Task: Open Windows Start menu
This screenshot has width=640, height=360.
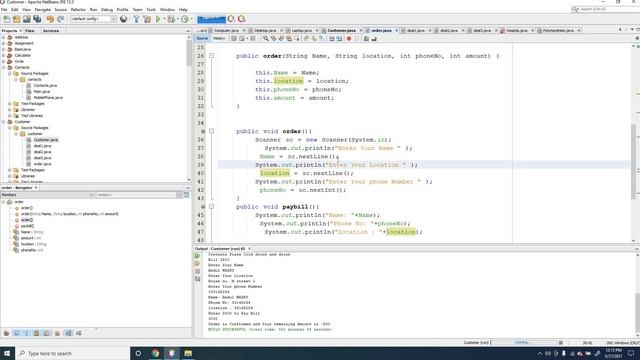Action: coord(7,353)
